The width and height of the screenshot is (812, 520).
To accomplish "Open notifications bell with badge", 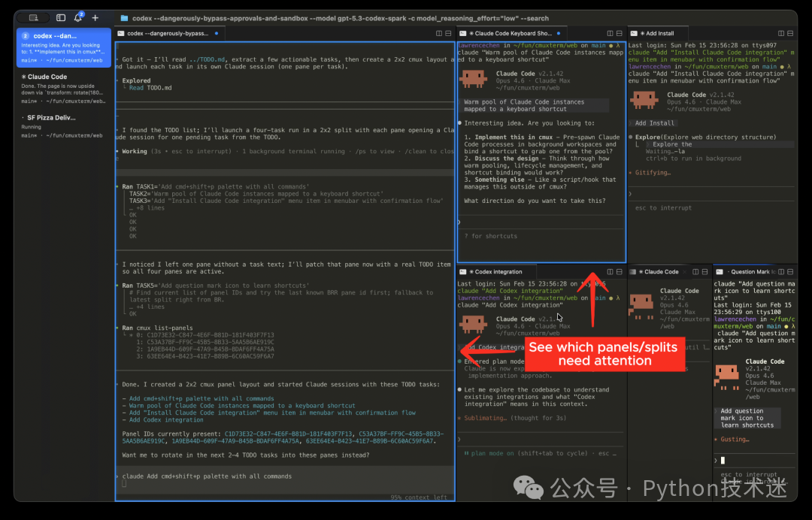I will pos(78,17).
